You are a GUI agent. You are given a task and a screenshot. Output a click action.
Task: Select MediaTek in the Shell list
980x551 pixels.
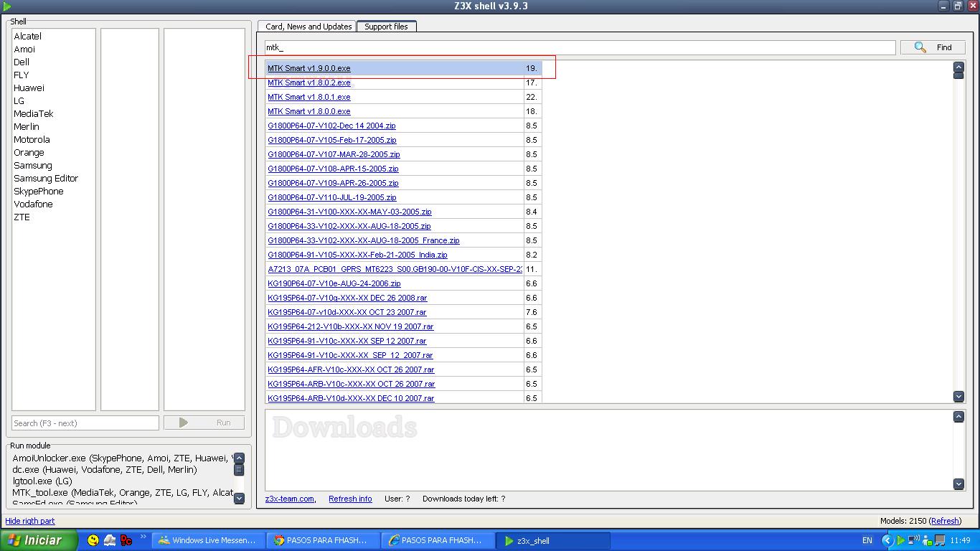(34, 113)
